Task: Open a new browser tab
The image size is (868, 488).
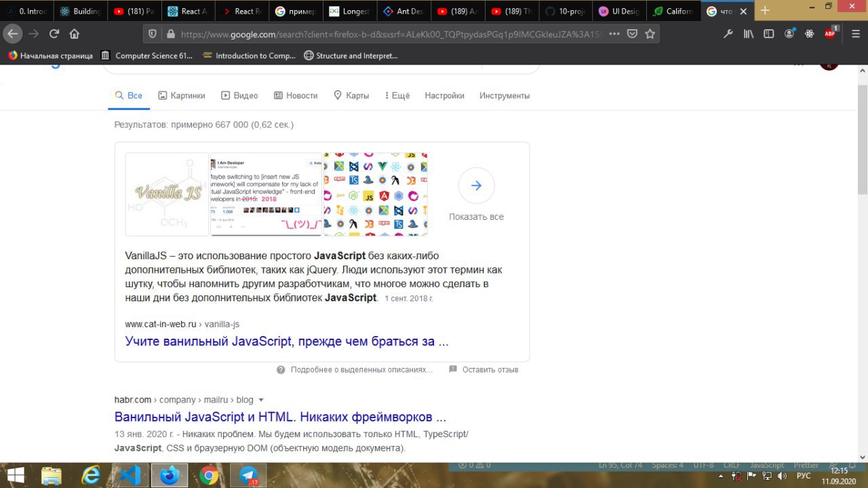Action: 765,10
